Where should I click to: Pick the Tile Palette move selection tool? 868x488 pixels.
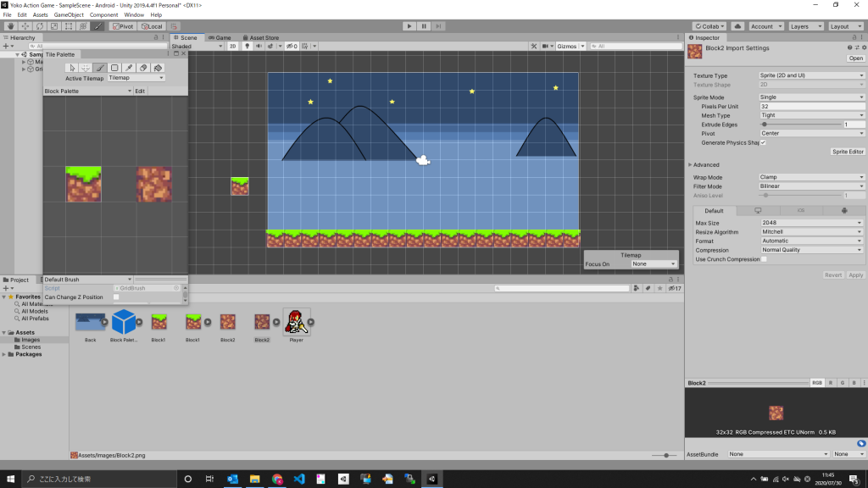86,68
